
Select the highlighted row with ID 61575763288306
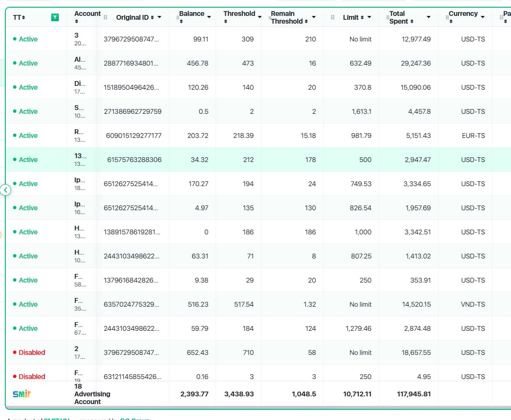pyautogui.click(x=258, y=160)
